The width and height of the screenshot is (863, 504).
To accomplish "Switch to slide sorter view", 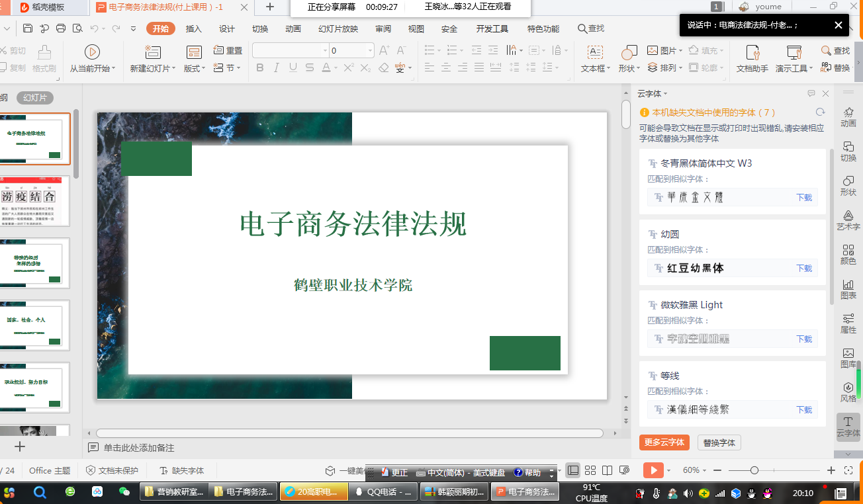I will (590, 470).
